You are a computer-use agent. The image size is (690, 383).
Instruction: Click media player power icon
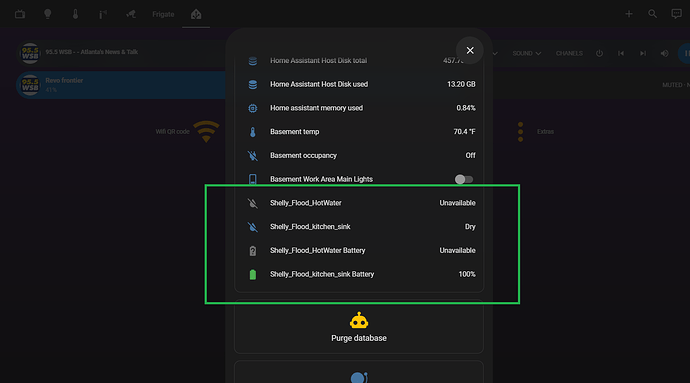click(x=599, y=53)
